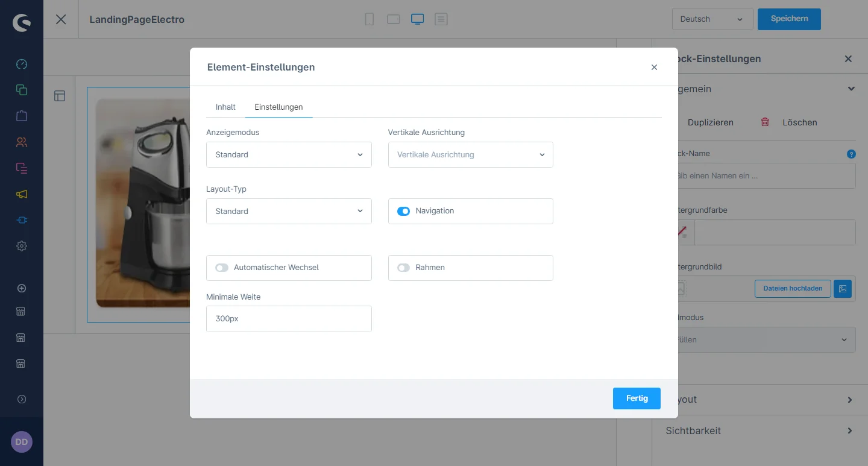Screen dimensions: 868x466
Task: Open the Vertikale Ausrichtung dropdown
Action: 470,155
